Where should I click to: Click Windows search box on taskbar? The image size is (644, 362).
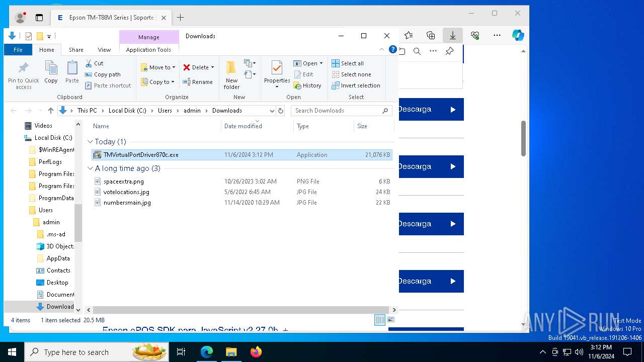(x=97, y=352)
